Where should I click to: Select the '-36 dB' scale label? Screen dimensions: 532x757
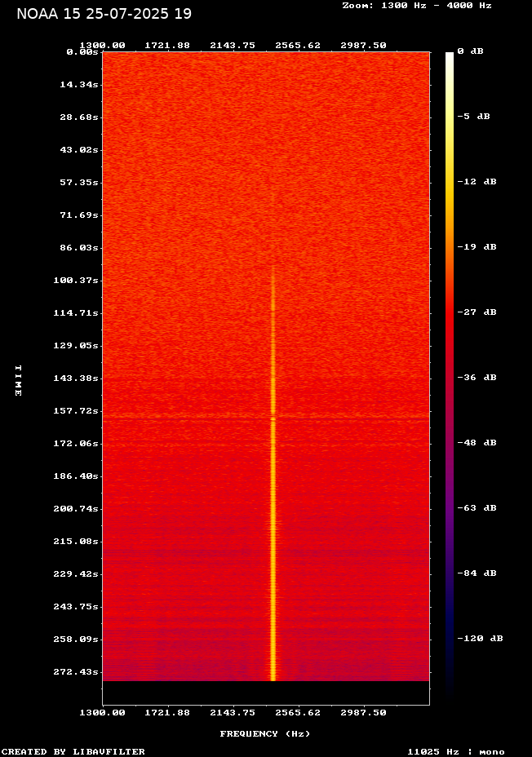pyautogui.click(x=477, y=377)
